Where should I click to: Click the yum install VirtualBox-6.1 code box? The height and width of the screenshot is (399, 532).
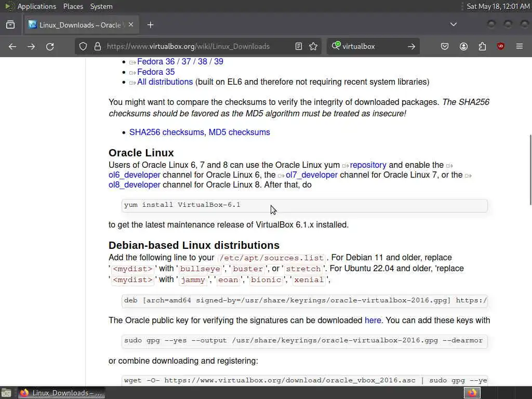pyautogui.click(x=304, y=205)
